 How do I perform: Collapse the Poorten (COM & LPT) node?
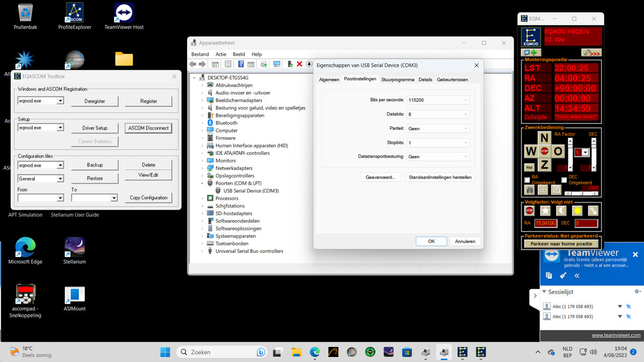pyautogui.click(x=203, y=183)
